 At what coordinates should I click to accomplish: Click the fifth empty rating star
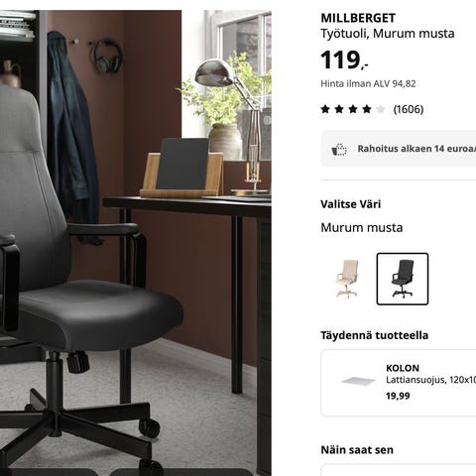(x=381, y=109)
